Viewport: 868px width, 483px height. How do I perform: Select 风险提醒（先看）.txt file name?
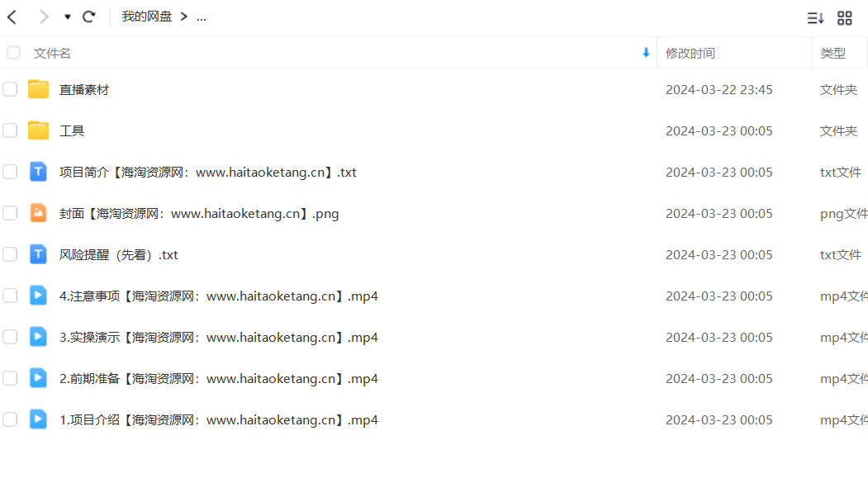click(118, 255)
